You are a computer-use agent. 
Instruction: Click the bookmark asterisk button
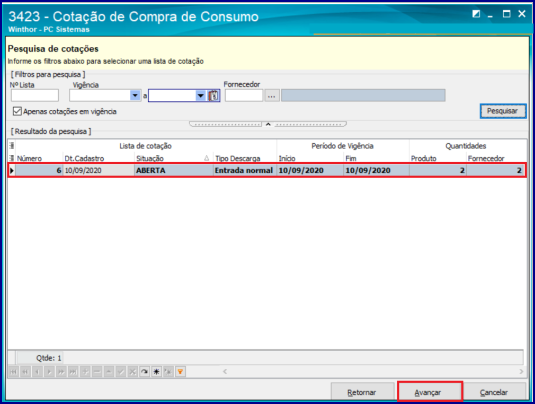[157, 372]
